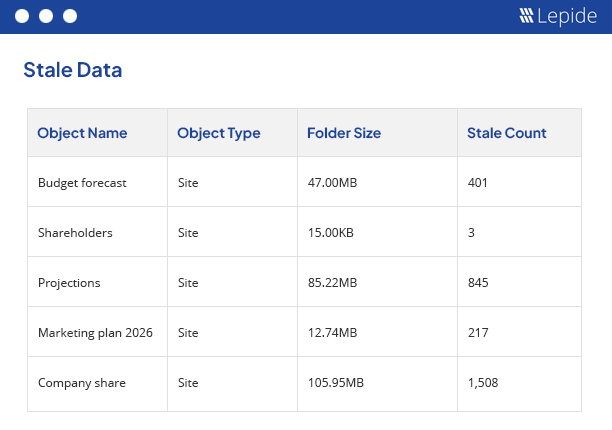Click the Lepide logo in title bar
This screenshot has height=430, width=612.
click(558, 16)
